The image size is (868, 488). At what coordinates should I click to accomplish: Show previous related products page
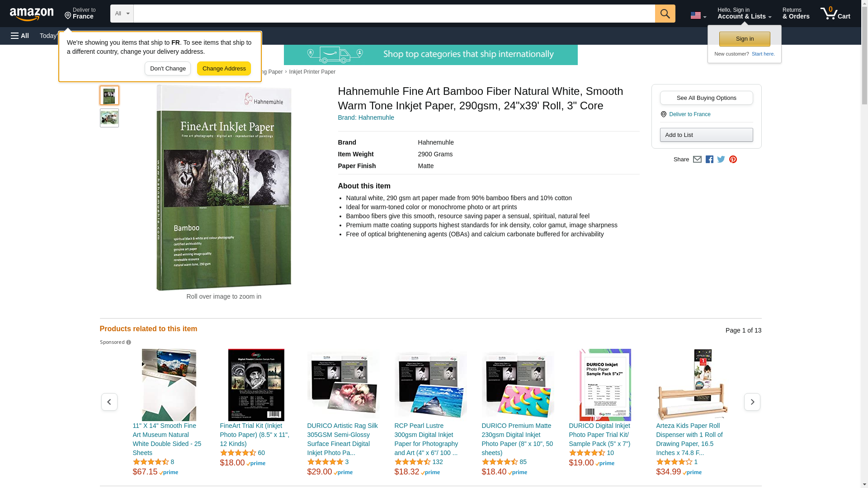point(109,402)
